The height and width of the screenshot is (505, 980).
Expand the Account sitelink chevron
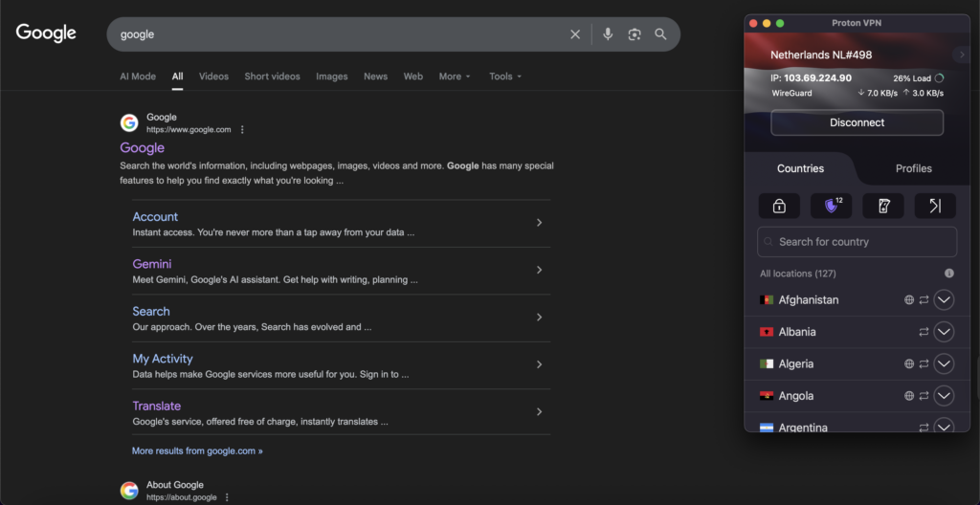click(540, 223)
